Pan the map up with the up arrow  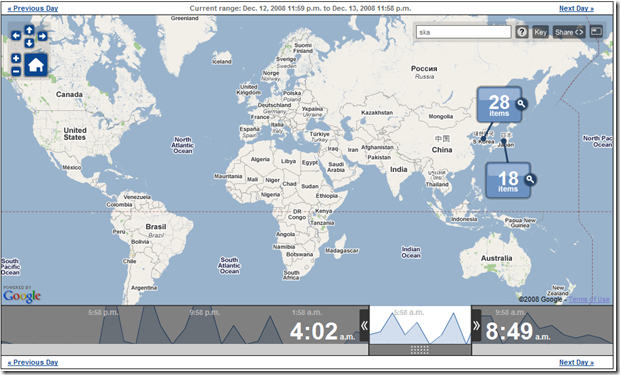(x=29, y=29)
